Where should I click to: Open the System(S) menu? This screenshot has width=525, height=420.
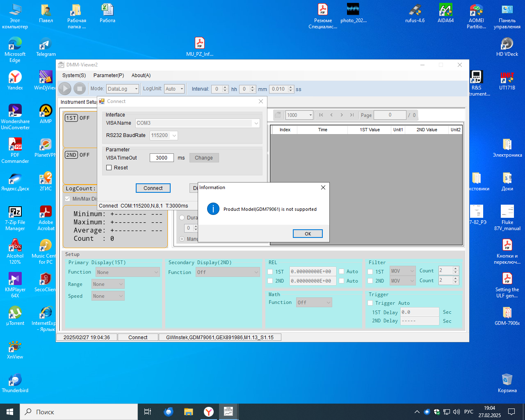tap(74, 75)
